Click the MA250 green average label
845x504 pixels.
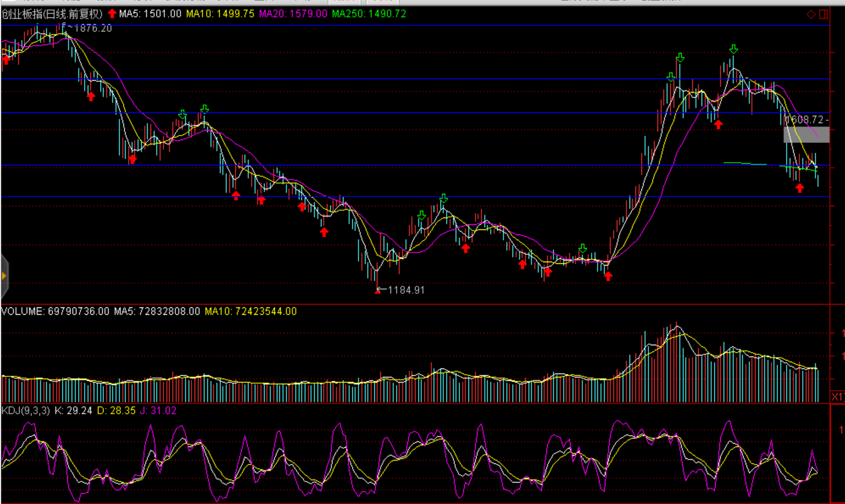point(369,14)
